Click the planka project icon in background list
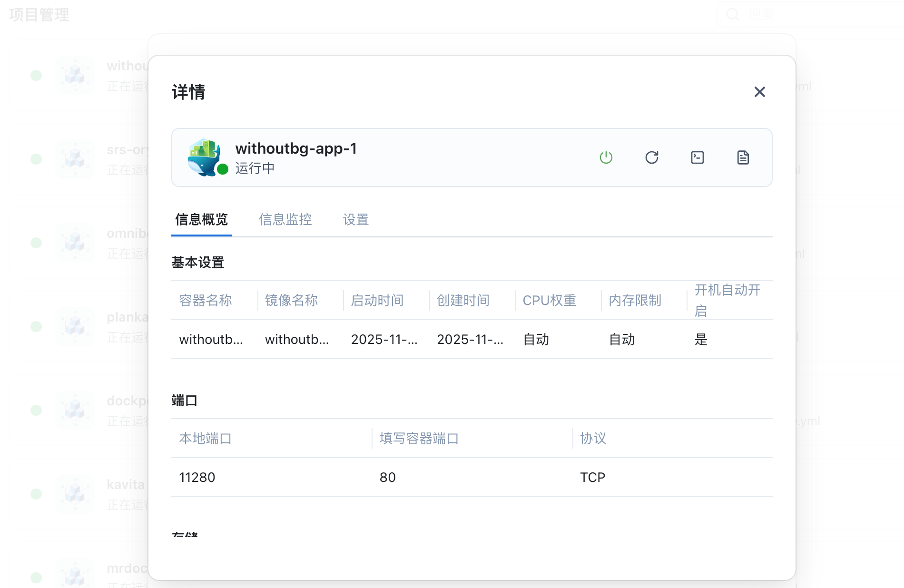904x588 pixels. click(x=75, y=326)
